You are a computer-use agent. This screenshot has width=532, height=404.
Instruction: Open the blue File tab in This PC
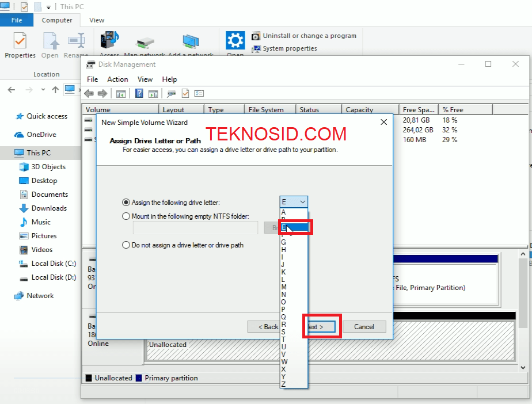(x=17, y=20)
